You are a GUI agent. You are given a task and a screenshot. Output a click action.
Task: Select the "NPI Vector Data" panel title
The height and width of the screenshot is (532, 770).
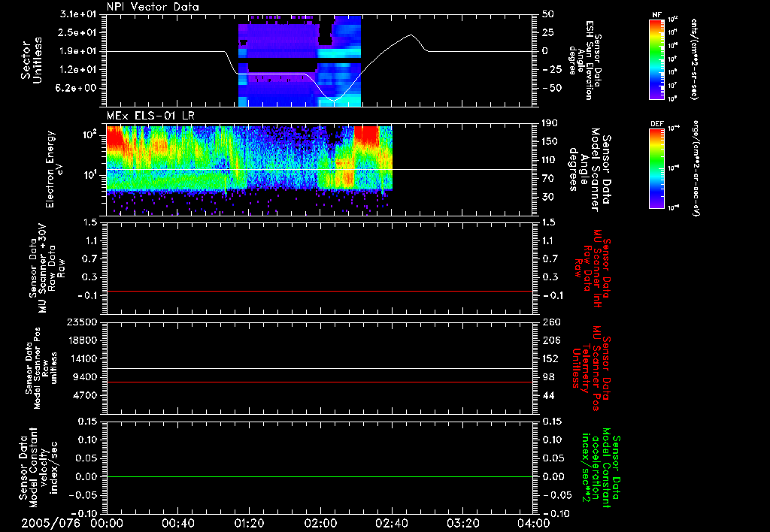153,7
